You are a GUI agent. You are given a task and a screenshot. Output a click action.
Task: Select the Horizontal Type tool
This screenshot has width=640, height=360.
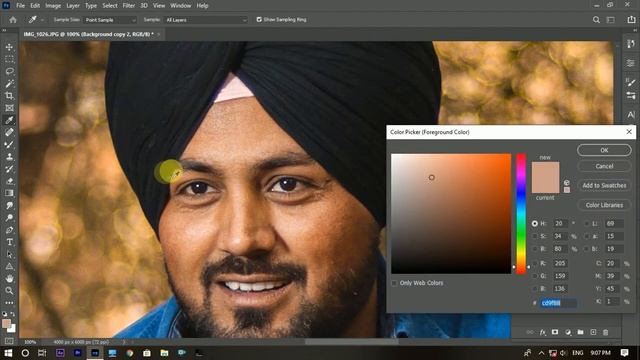pos(9,242)
